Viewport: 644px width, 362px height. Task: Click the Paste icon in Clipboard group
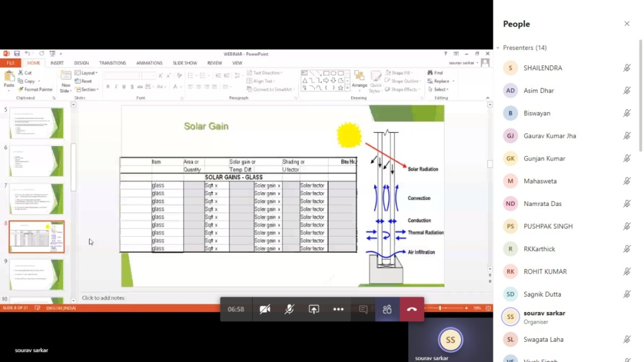[x=9, y=78]
